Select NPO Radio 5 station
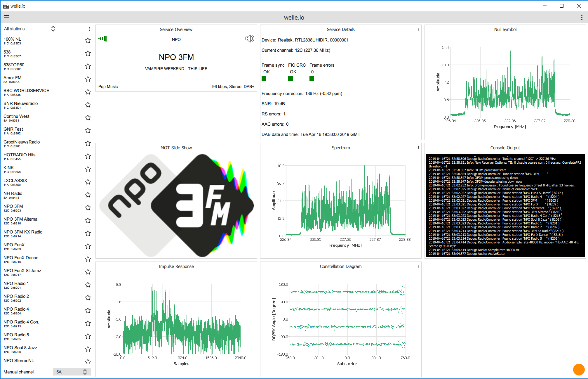The image size is (588, 379). pyautogui.click(x=42, y=336)
